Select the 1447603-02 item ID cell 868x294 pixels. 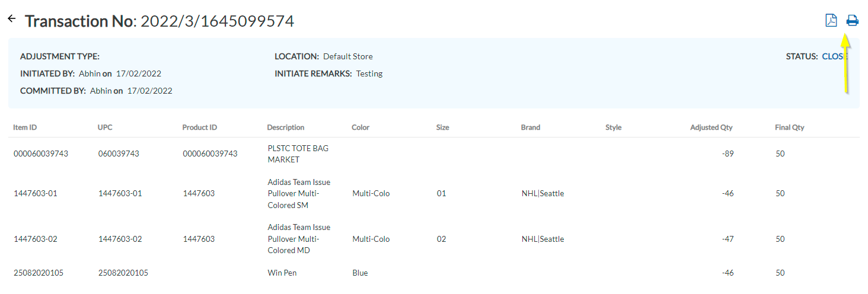tap(36, 239)
